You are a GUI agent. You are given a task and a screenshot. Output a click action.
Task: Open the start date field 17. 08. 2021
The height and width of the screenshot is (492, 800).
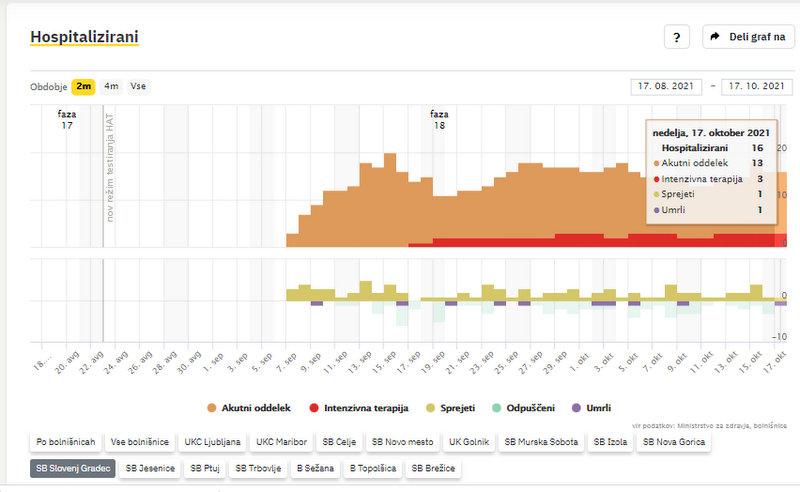[x=668, y=87]
